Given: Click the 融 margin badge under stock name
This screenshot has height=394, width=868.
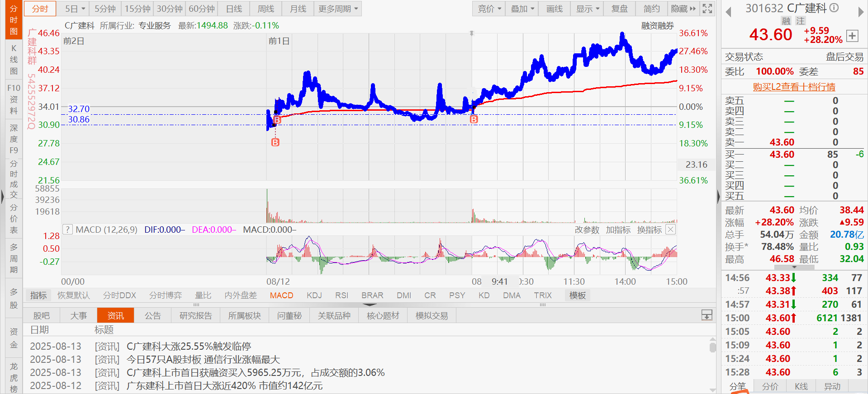Looking at the screenshot, I should click(786, 21).
